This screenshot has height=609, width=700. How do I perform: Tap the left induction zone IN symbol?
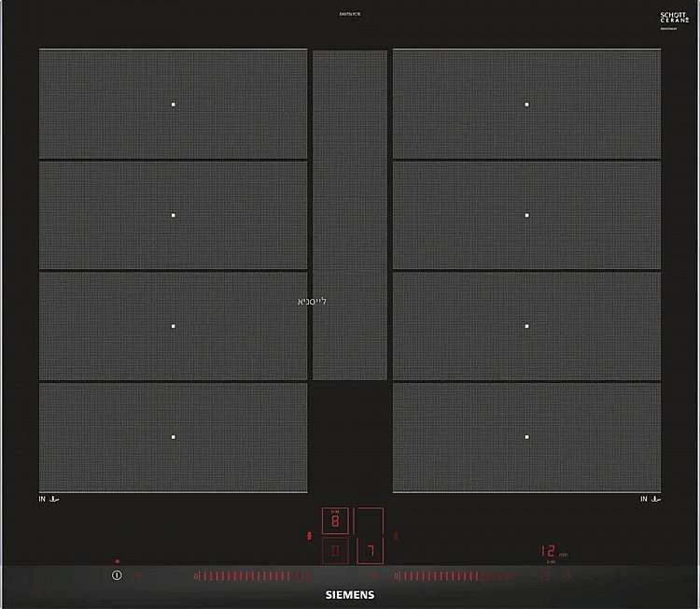[x=49, y=500]
